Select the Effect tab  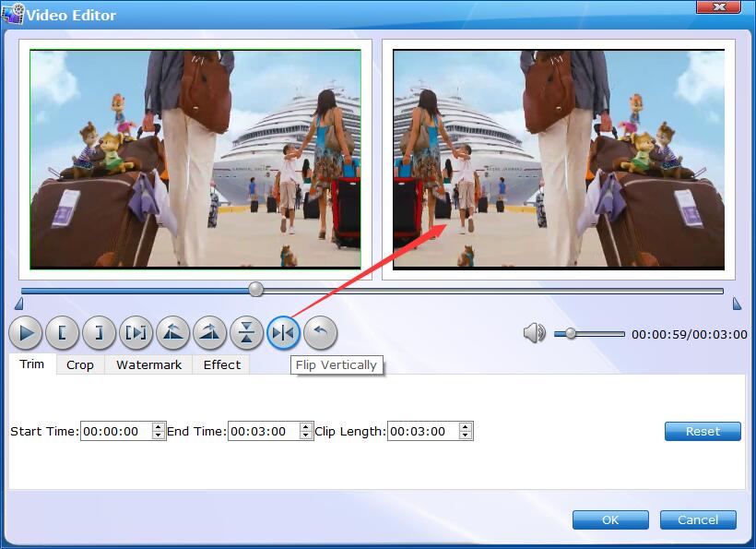[222, 364]
